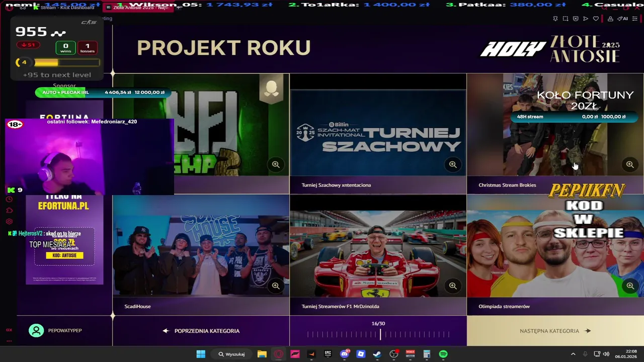Click the Złote Antosie 2025 logo
The width and height of the screenshot is (644, 362).
tap(585, 49)
